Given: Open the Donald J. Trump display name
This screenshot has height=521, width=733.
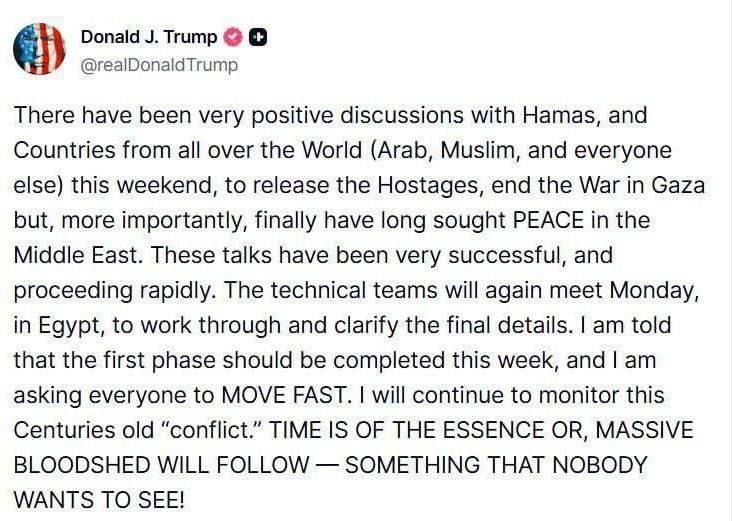Looking at the screenshot, I should click(148, 37).
